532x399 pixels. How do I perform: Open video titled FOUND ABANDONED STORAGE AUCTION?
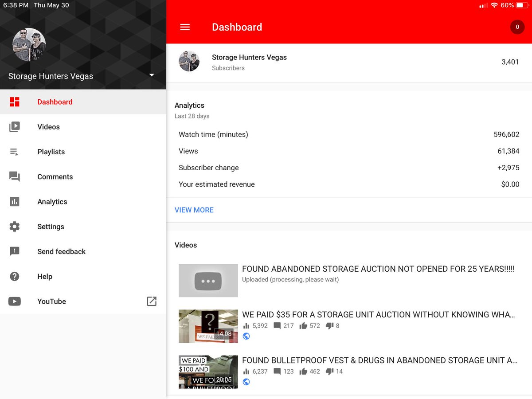click(x=378, y=269)
